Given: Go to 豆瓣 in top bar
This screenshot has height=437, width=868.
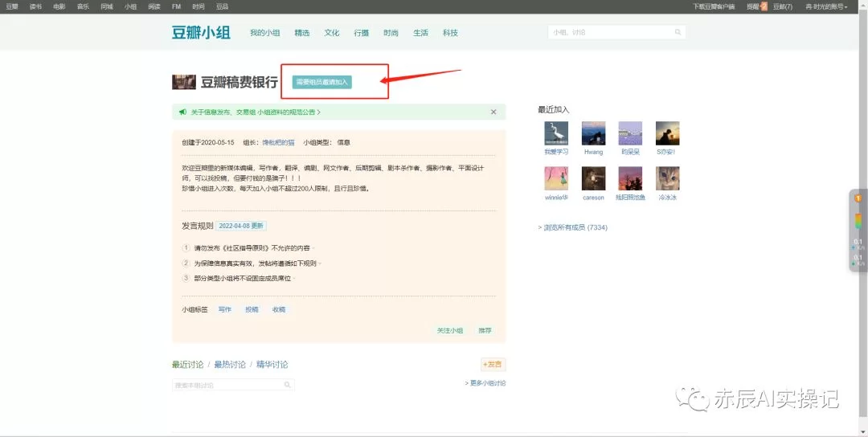Looking at the screenshot, I should (12, 6).
